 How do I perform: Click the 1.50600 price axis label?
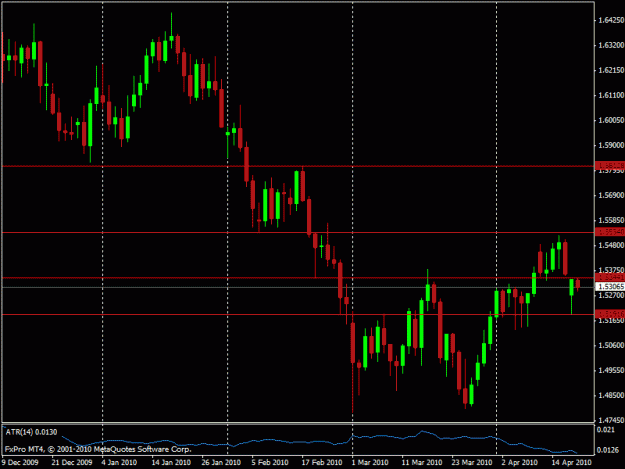point(611,345)
